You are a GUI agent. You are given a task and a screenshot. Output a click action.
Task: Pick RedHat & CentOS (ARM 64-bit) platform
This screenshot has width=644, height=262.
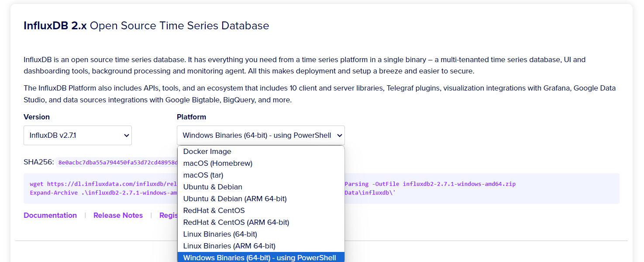pos(261,222)
